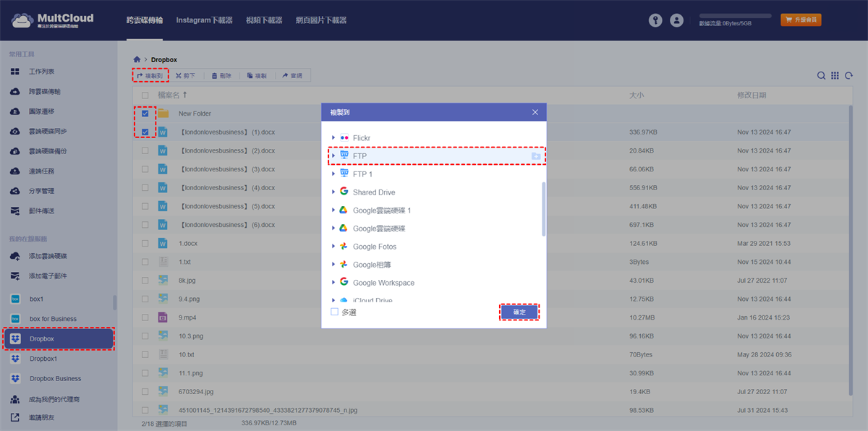Expand the FTP 1 node

pyautogui.click(x=333, y=174)
